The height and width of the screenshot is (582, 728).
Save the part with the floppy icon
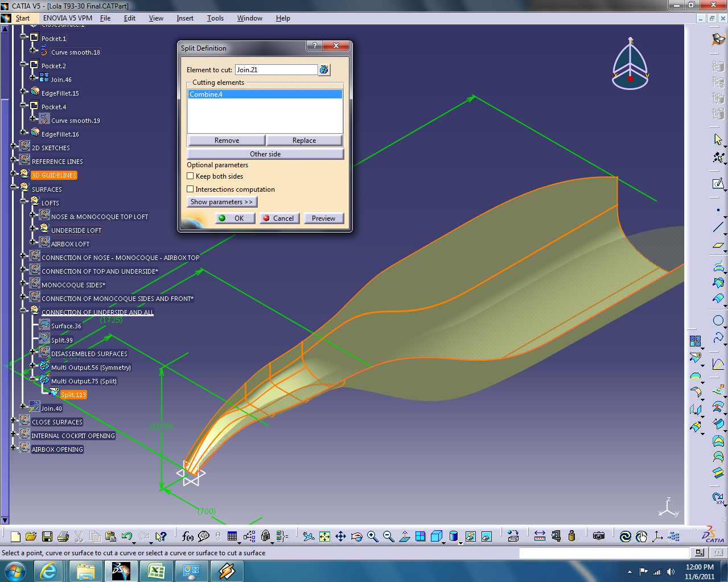[47, 536]
